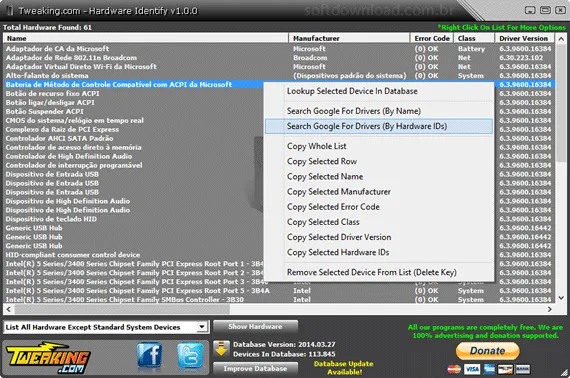Select row Adaptador Virtual Direto Wi-Fi da Microsoft
The width and height of the screenshot is (570, 378).
pyautogui.click(x=279, y=67)
